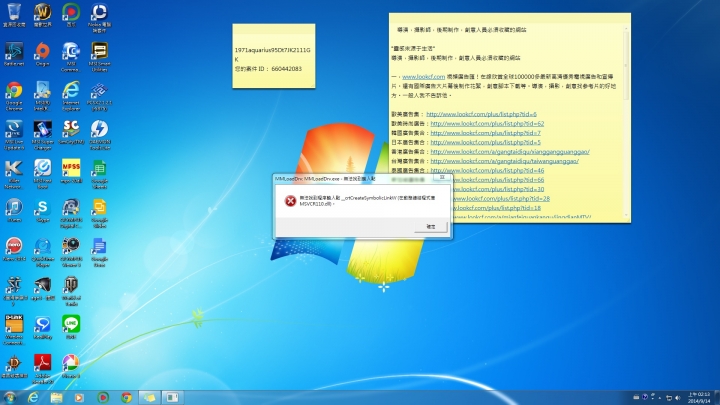Image resolution: width=720 pixels, height=405 pixels.
Task: Open the Recycle Bin desktop icon
Action: pos(14,16)
